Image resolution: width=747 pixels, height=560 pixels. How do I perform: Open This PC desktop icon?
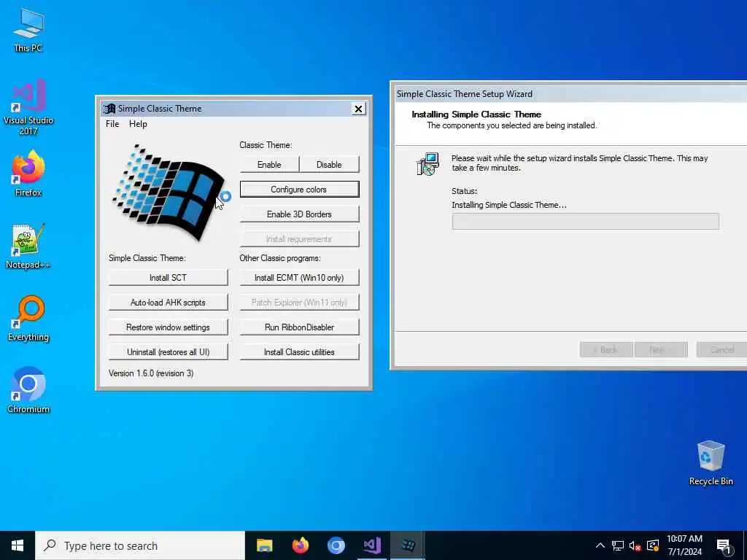tap(28, 30)
